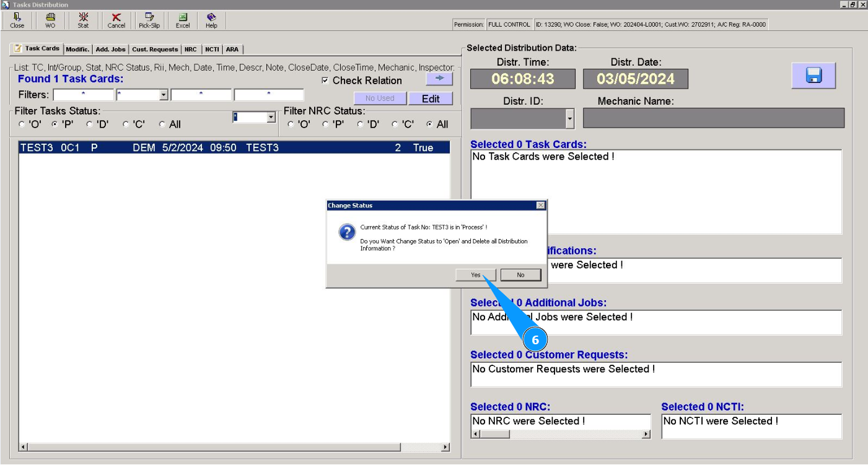
Task: Switch to the NCTI tab
Action: point(212,50)
